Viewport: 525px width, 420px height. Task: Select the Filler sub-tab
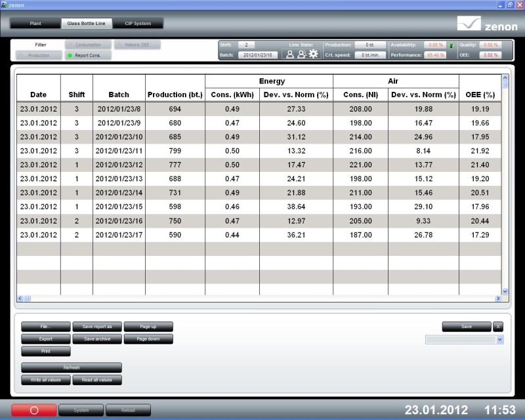point(40,45)
